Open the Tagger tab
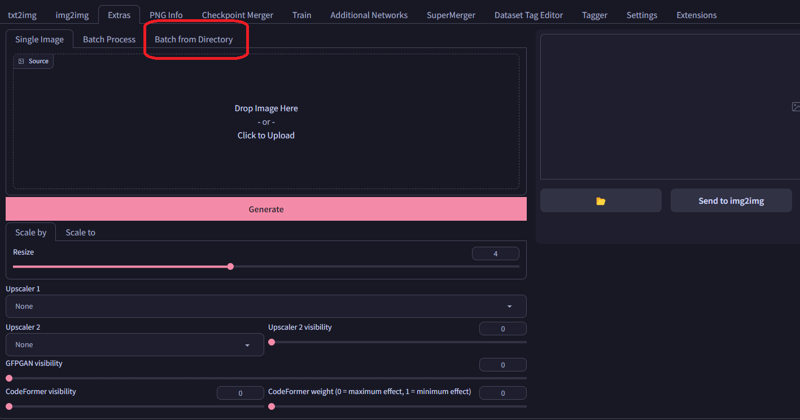 pos(594,15)
